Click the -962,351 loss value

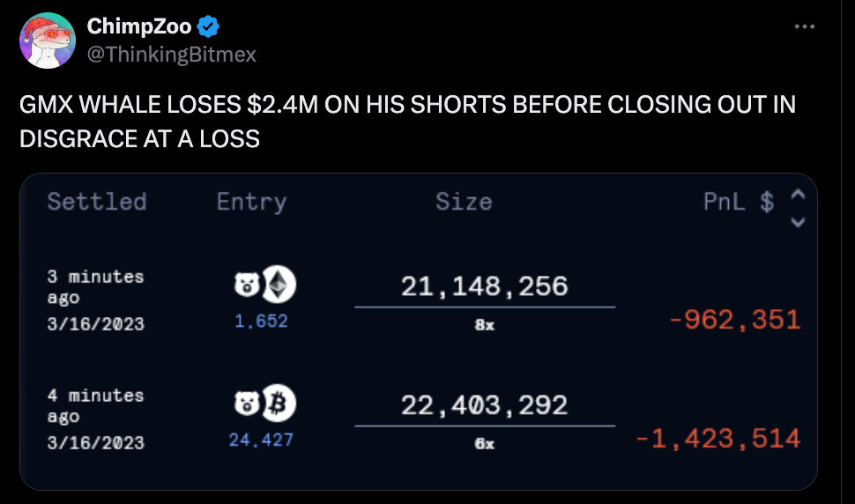coord(735,320)
